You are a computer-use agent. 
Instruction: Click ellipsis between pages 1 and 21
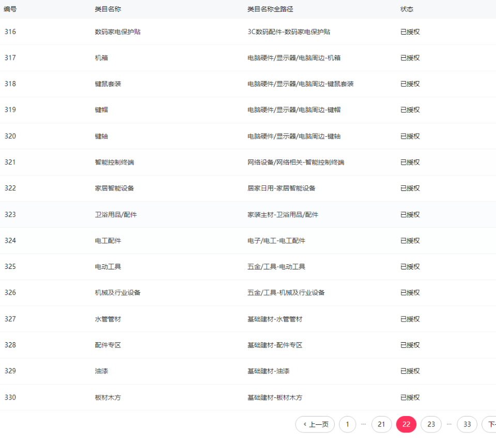[x=364, y=424]
